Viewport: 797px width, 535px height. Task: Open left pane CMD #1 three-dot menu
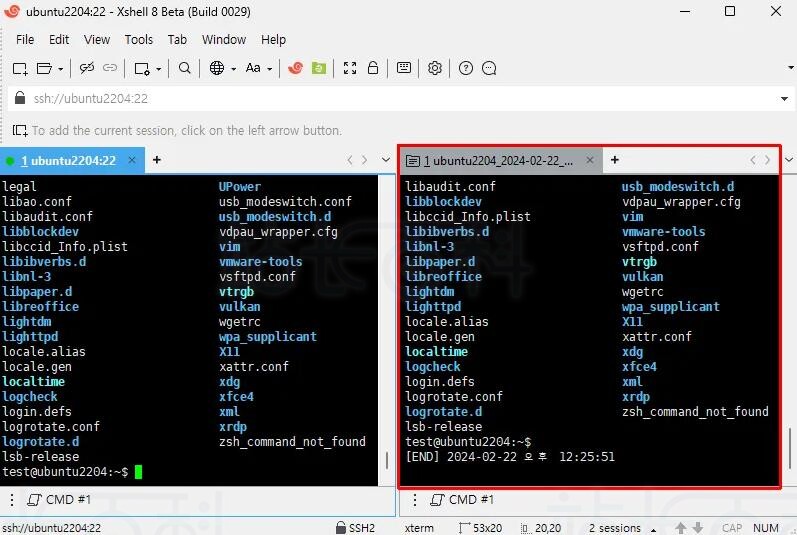click(x=12, y=500)
